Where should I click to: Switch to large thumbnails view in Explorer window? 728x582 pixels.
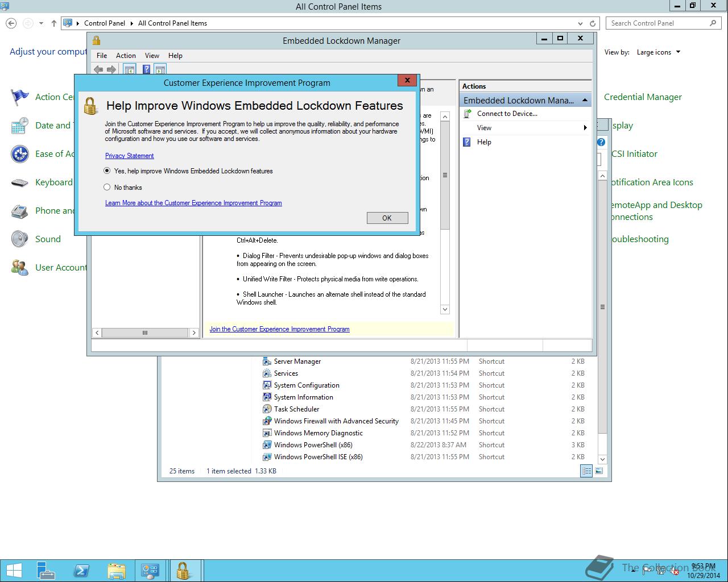(599, 471)
